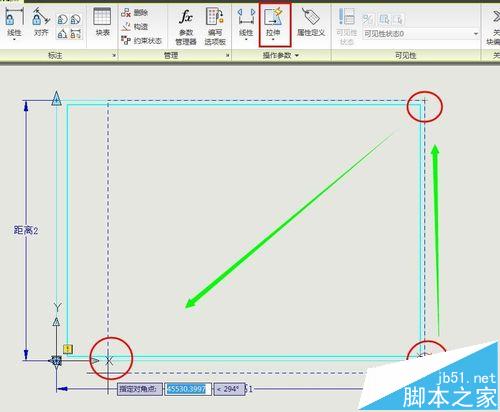500x412 pixels.
Task: Click the 45530.3997 dynamic input field
Action: pyautogui.click(x=188, y=389)
